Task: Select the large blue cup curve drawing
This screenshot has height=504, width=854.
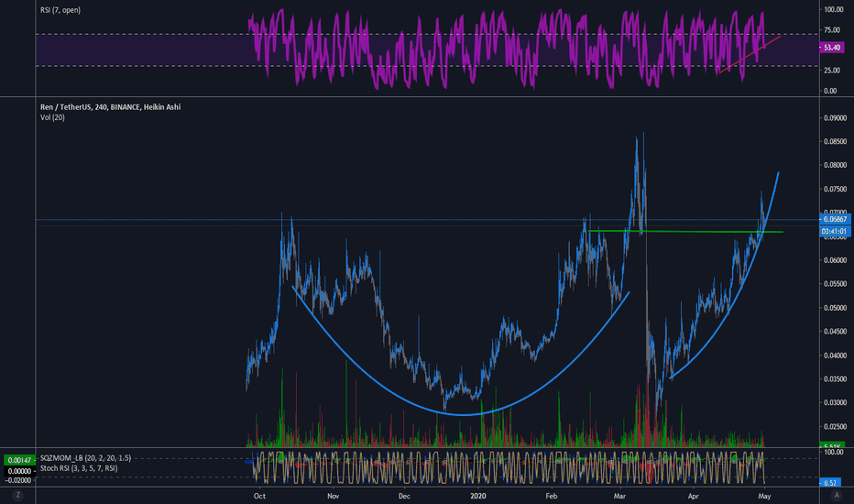Action: tap(461, 415)
